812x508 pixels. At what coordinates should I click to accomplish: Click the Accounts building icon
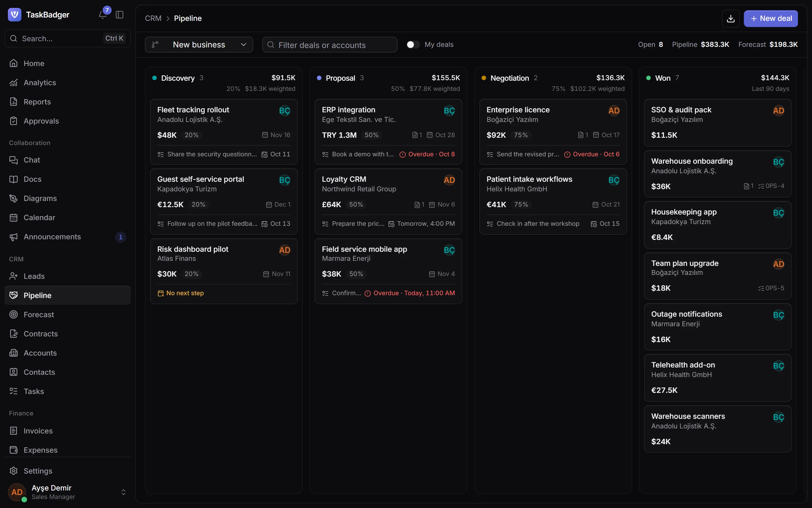click(x=14, y=353)
